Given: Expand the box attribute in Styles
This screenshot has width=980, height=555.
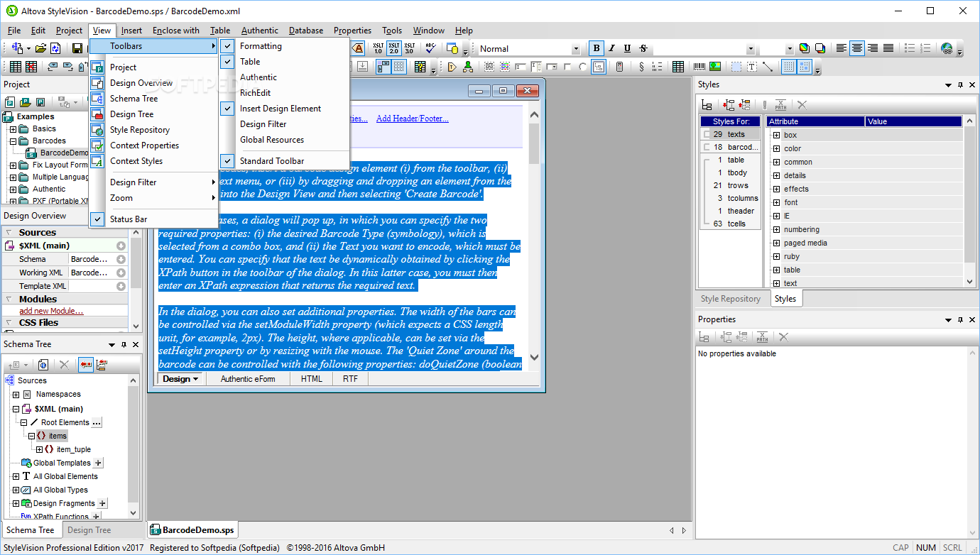Looking at the screenshot, I should click(776, 135).
